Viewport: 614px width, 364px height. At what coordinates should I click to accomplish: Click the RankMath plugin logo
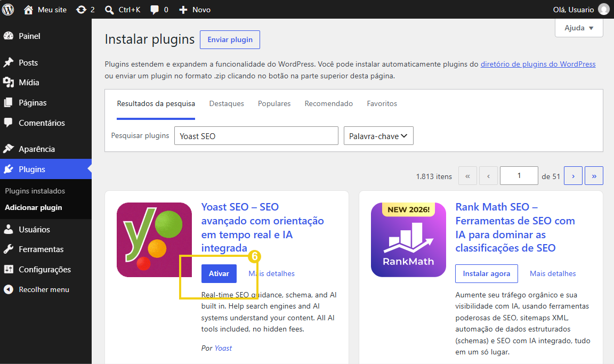[x=408, y=239]
